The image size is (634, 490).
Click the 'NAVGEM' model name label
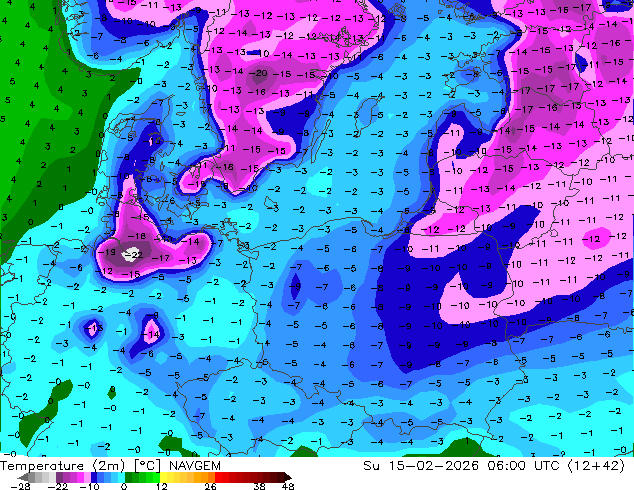click(x=195, y=466)
